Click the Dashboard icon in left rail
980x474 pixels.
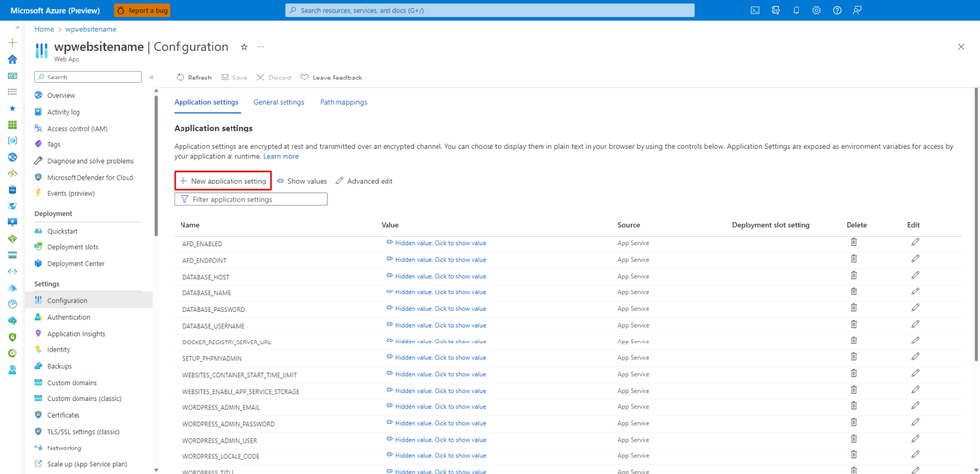pyautogui.click(x=12, y=76)
